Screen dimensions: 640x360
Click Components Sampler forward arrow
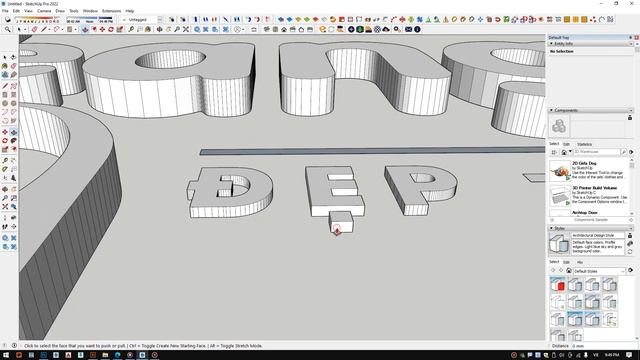tap(631, 220)
